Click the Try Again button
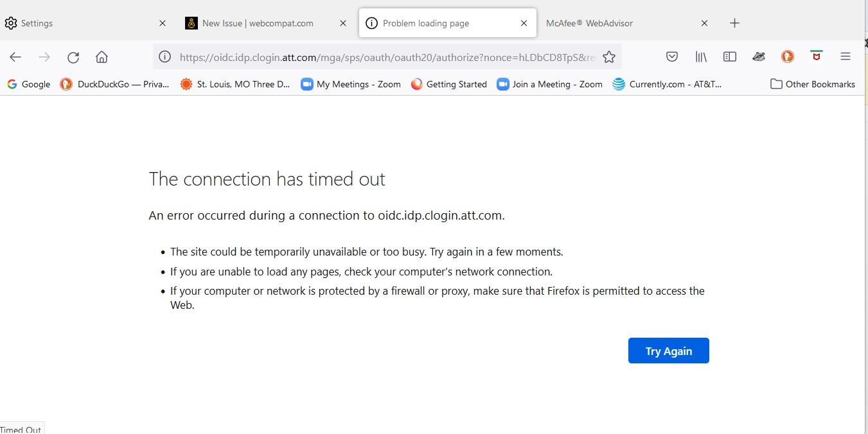 coord(668,351)
